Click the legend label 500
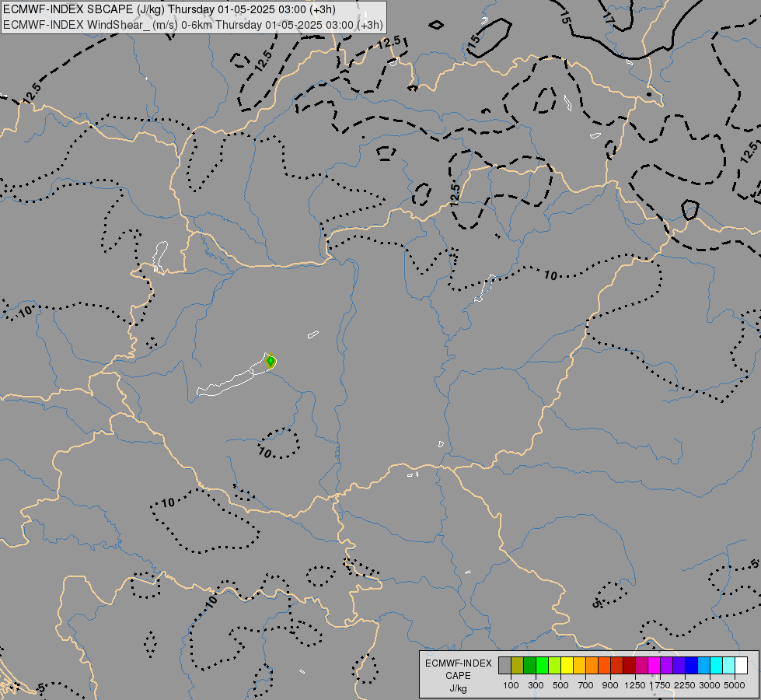The width and height of the screenshot is (761, 700). 560,685
